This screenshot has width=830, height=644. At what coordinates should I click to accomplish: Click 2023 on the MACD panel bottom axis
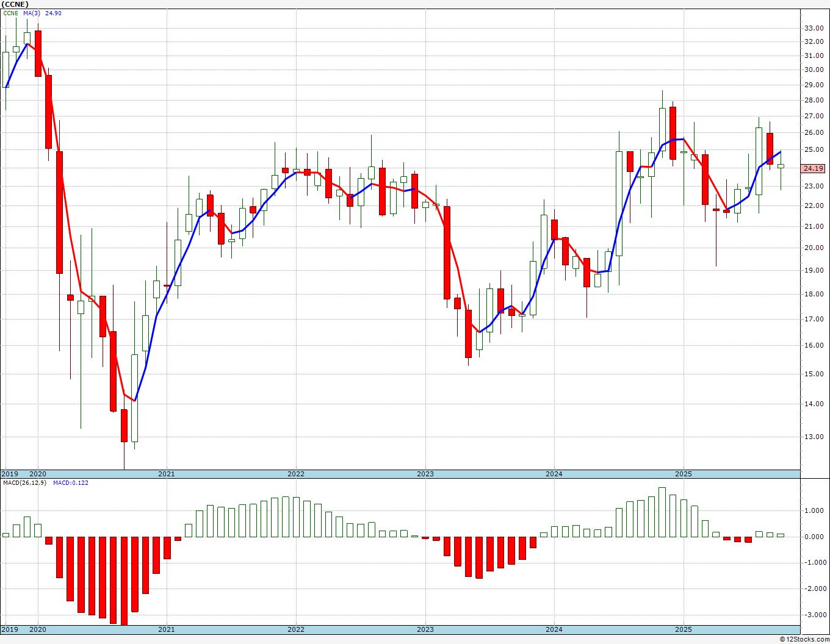pyautogui.click(x=425, y=629)
